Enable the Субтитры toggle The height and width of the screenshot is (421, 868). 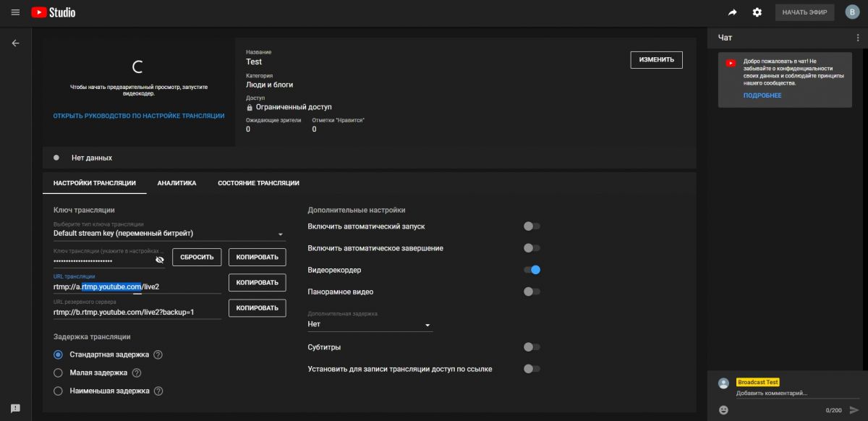[532, 347]
